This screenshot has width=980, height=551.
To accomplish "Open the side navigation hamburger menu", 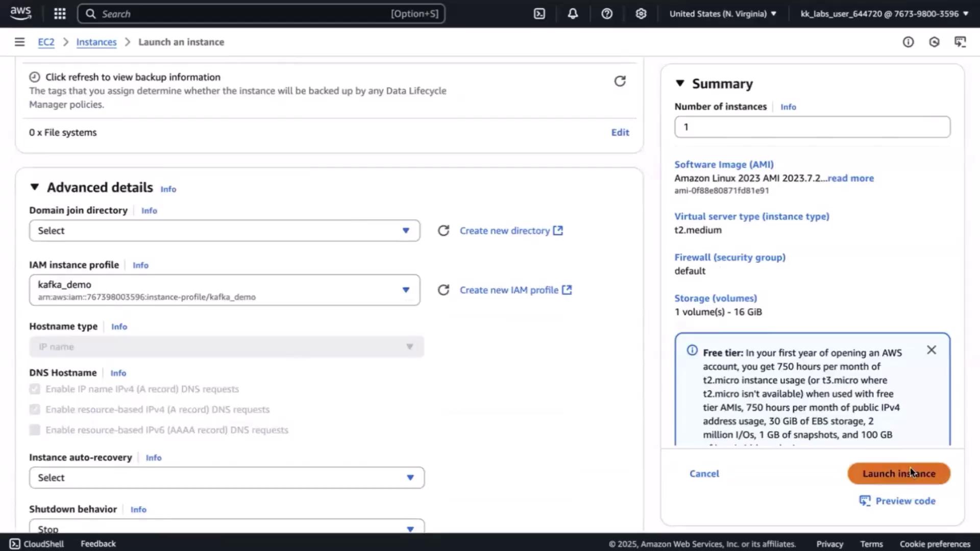I will pos(19,42).
